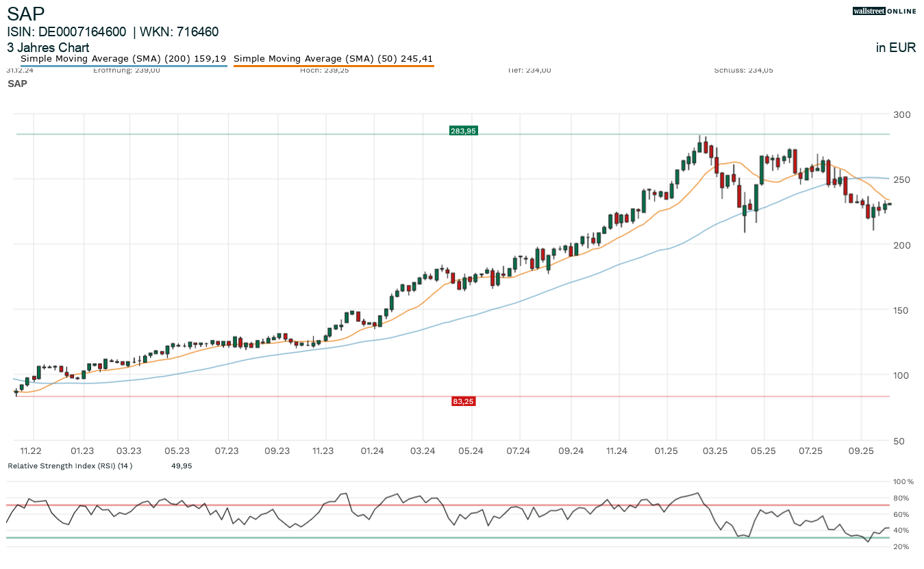Click the 150 price axis label
Screen dimensions: 924x569
pyautogui.click(x=901, y=310)
